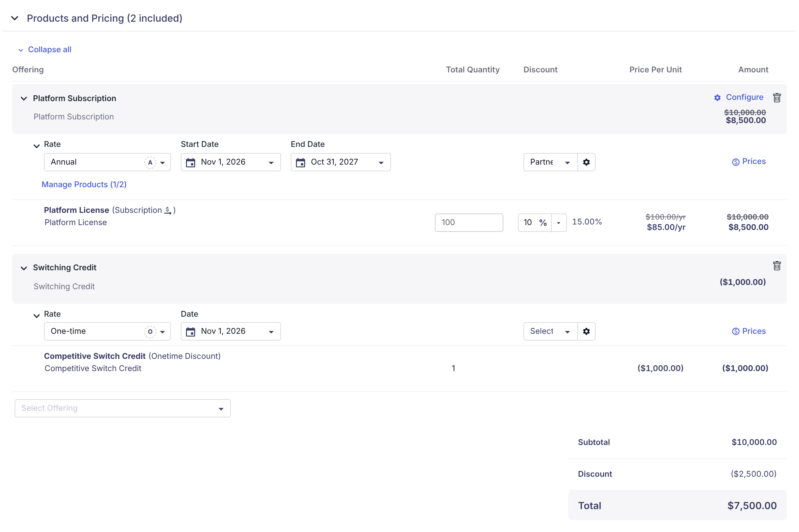Click the Platform License discount value field
Image resolution: width=799 pixels, height=532 pixels.
coord(528,223)
